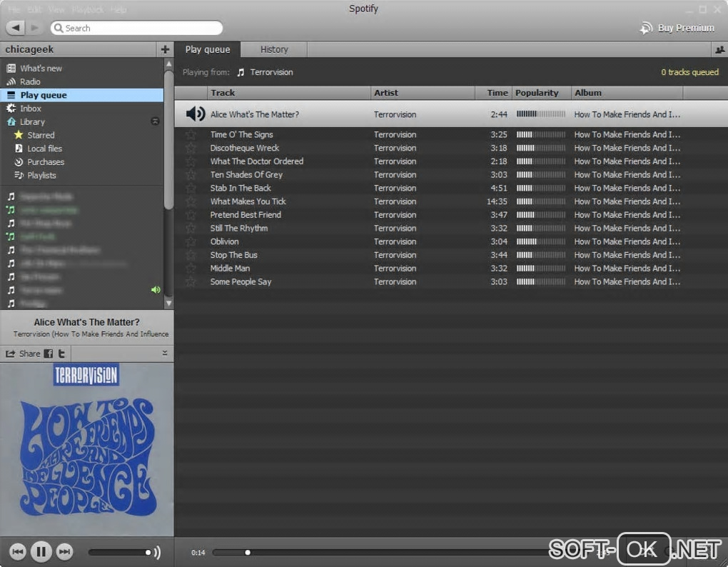Image resolution: width=728 pixels, height=567 pixels.
Task: Open Local files in the sidebar
Action: pos(44,149)
